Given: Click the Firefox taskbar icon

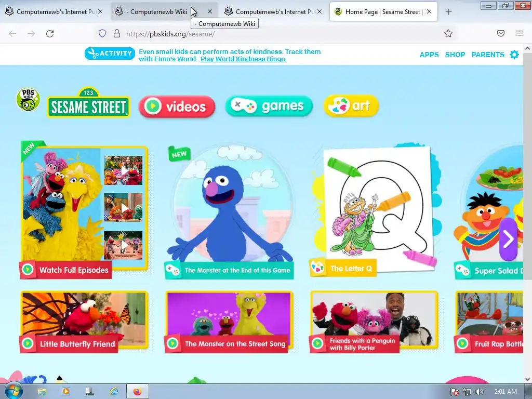Looking at the screenshot, I should [138, 392].
